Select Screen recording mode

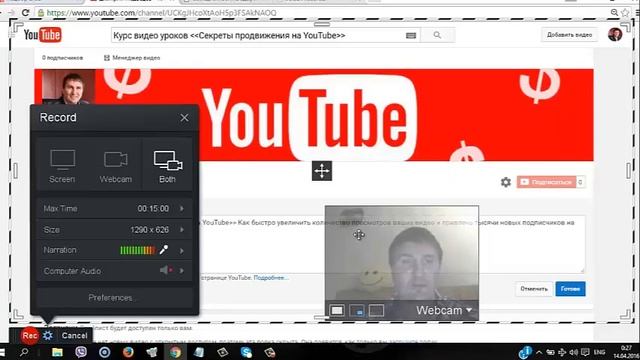point(62,165)
